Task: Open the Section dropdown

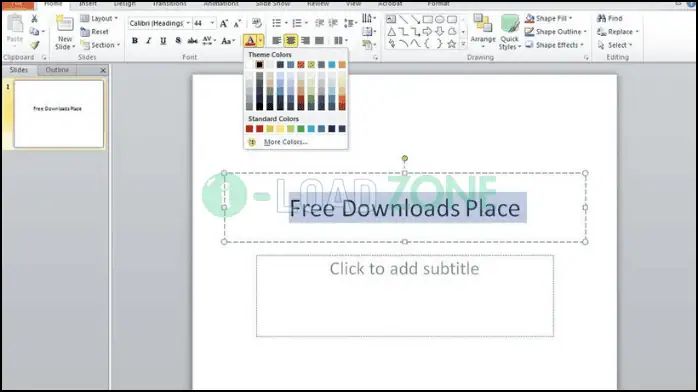Action: click(x=101, y=45)
